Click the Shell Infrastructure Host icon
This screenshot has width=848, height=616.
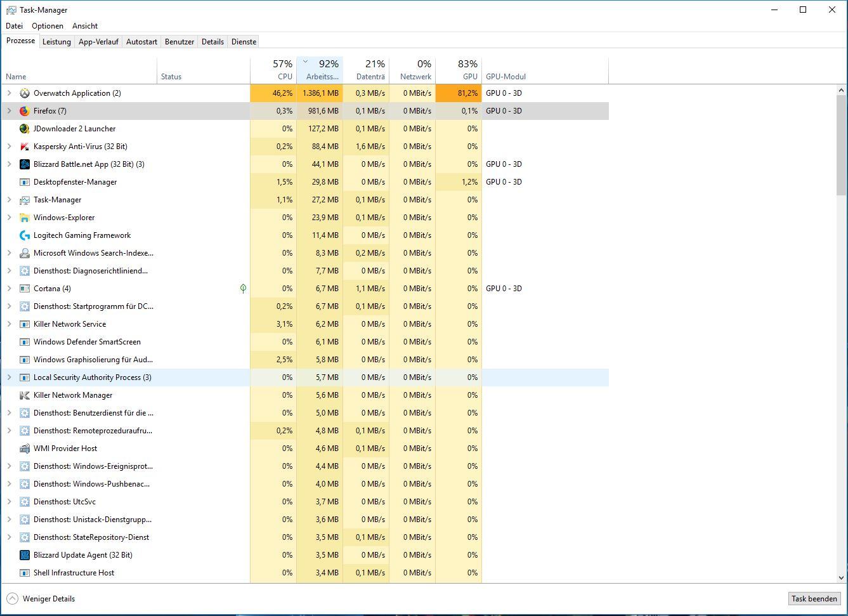(x=24, y=573)
